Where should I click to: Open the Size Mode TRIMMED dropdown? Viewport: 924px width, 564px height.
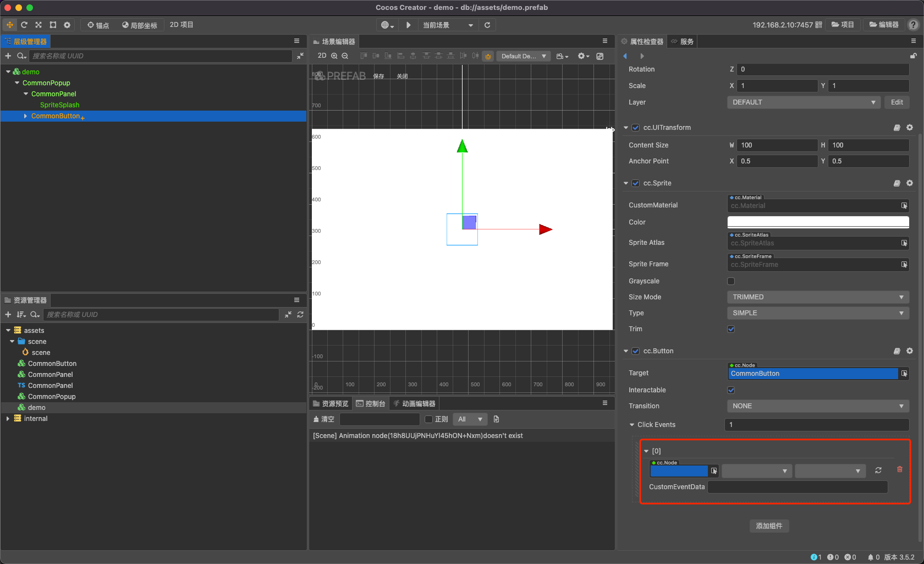coord(817,297)
